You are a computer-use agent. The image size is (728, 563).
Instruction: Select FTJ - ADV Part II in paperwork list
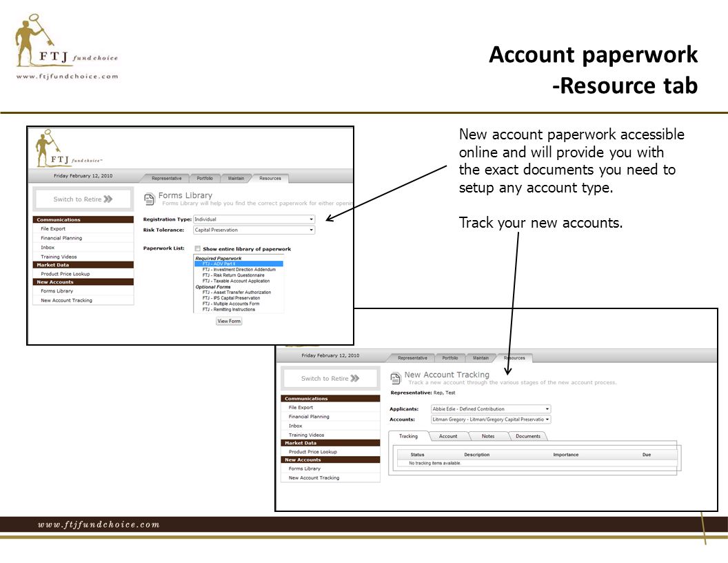[x=238, y=264]
